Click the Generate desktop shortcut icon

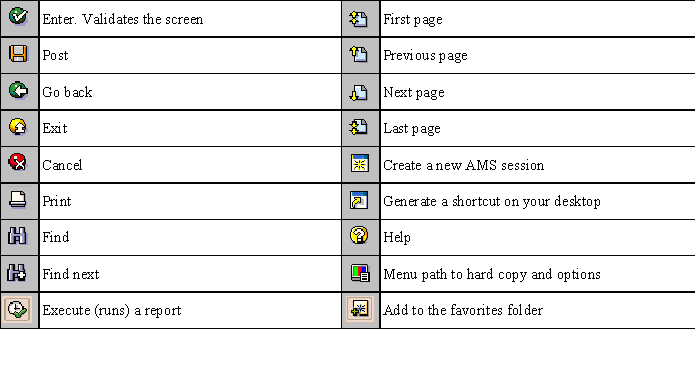(359, 200)
